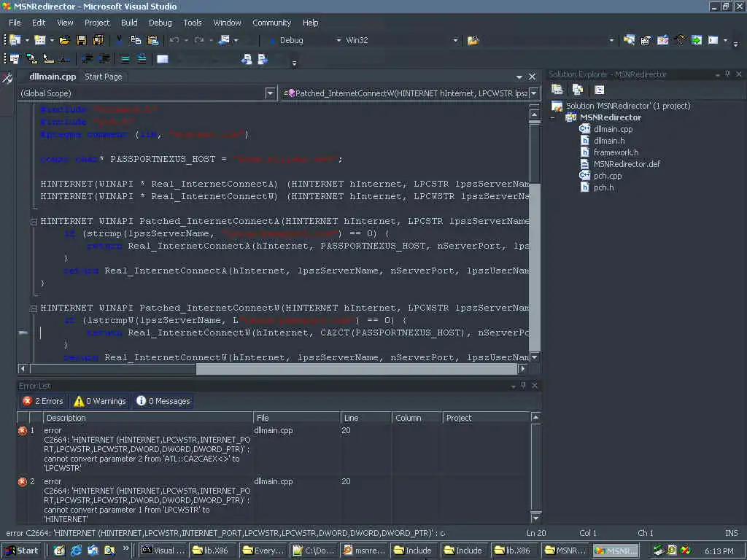Select MSNRedirector.def in Solution Explorer
The height and width of the screenshot is (560, 747).
click(x=627, y=164)
